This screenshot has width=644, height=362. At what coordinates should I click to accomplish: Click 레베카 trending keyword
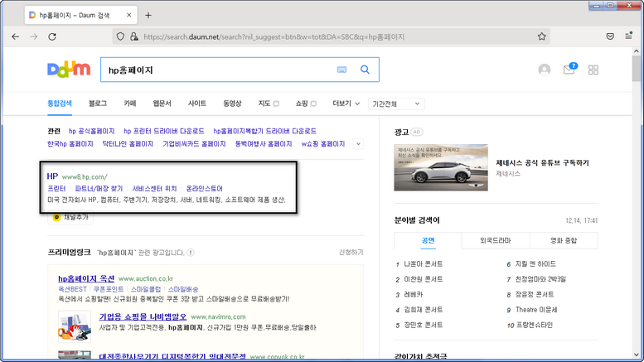(414, 294)
